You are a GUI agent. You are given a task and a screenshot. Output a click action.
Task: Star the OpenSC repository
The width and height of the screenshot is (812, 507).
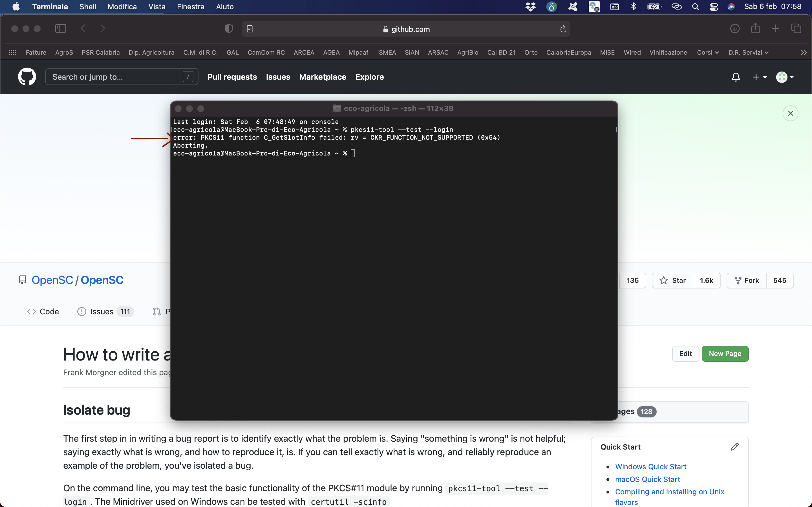(x=672, y=280)
